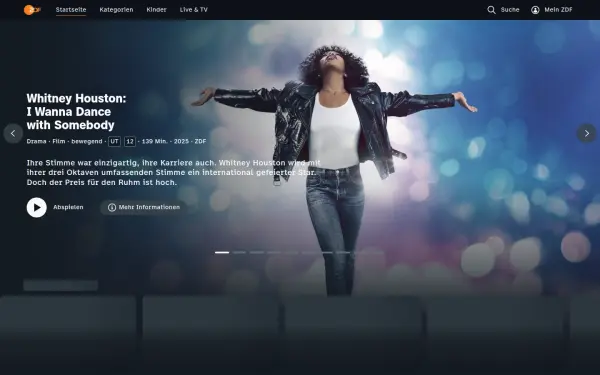
Task: Open the Live & TV tab
Action: point(194,10)
